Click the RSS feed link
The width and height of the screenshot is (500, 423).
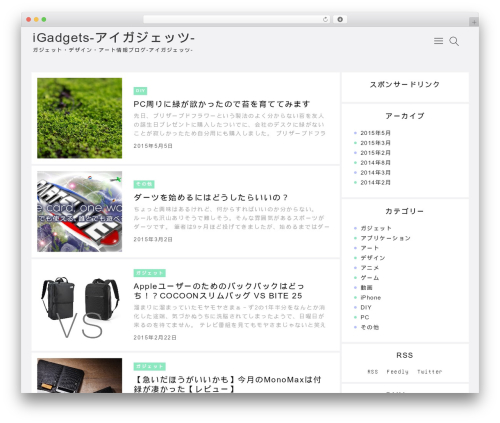point(373,371)
